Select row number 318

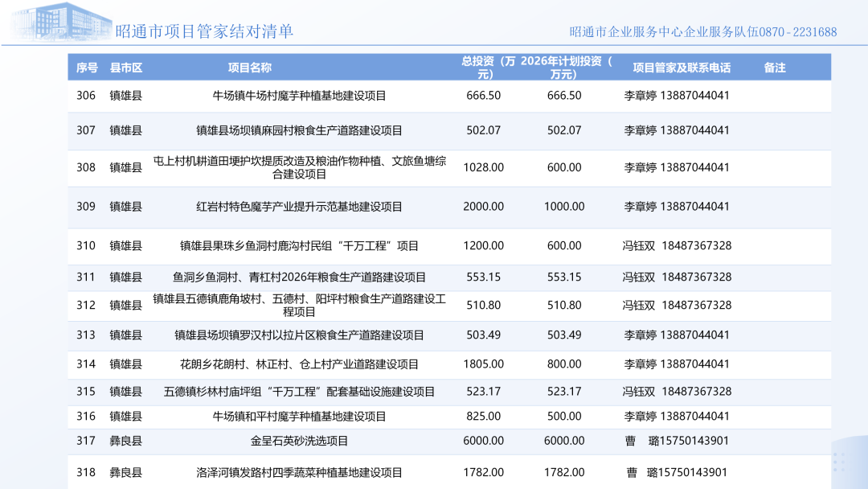pos(86,472)
